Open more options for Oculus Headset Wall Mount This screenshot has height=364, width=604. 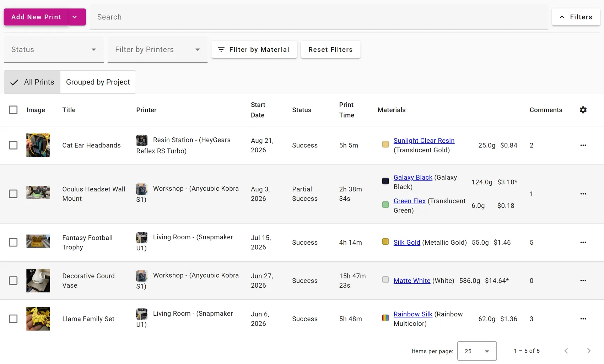click(x=583, y=194)
